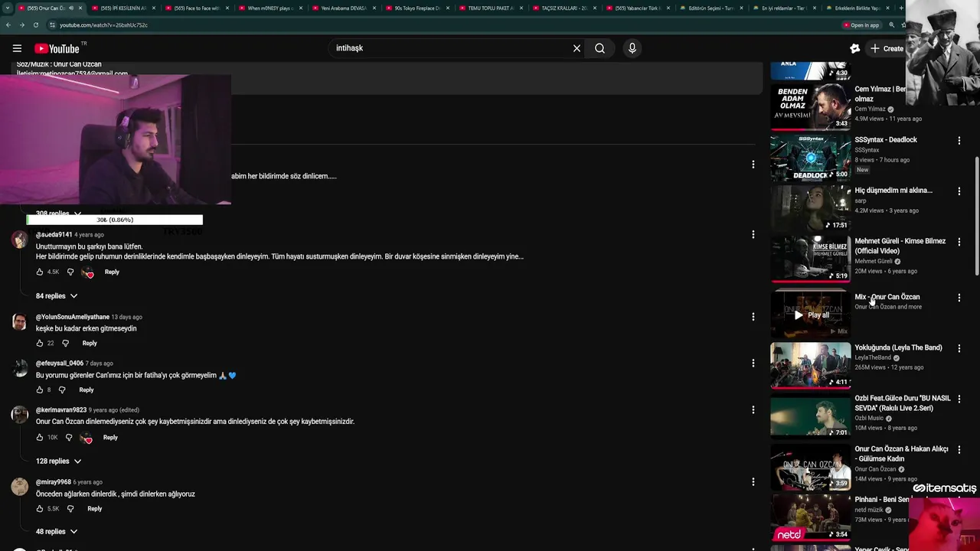This screenshot has height=551, width=980.
Task: Open options for Ozbi Feat.Gülce Duru video
Action: pyautogui.click(x=959, y=399)
